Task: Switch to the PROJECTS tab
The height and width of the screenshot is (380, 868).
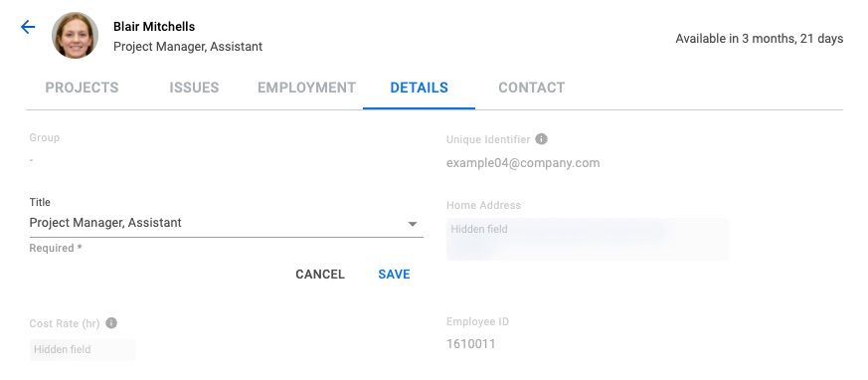Action: pyautogui.click(x=82, y=88)
